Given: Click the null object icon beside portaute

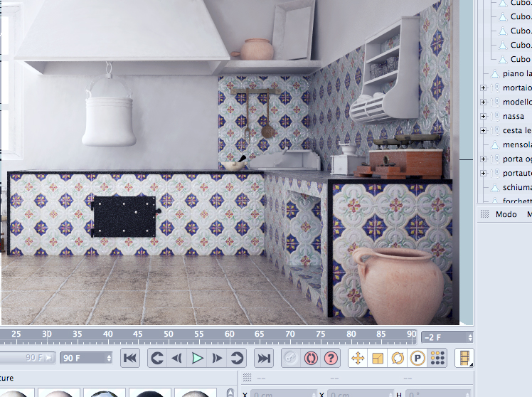Looking at the screenshot, I should (495, 174).
